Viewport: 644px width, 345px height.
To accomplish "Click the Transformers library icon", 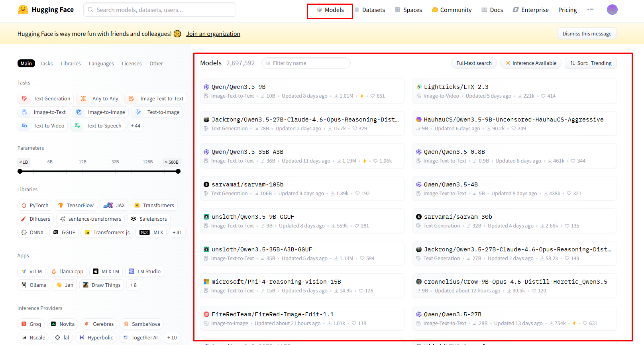I will coord(137,205).
